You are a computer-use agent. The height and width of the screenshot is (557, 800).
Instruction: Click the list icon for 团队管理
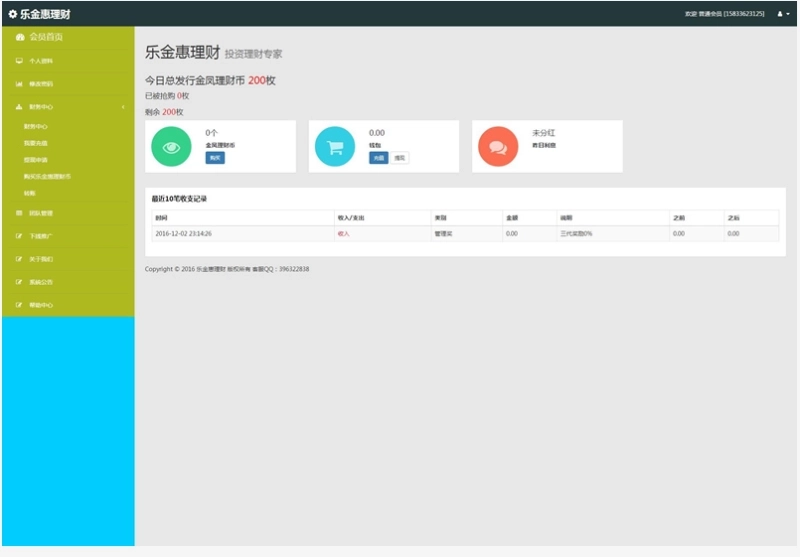(x=19, y=213)
